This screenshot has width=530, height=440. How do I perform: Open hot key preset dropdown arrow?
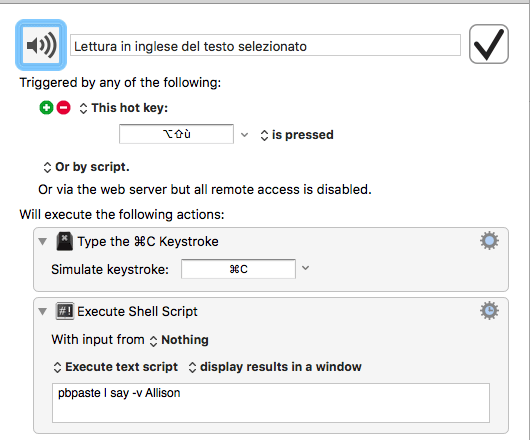click(244, 135)
